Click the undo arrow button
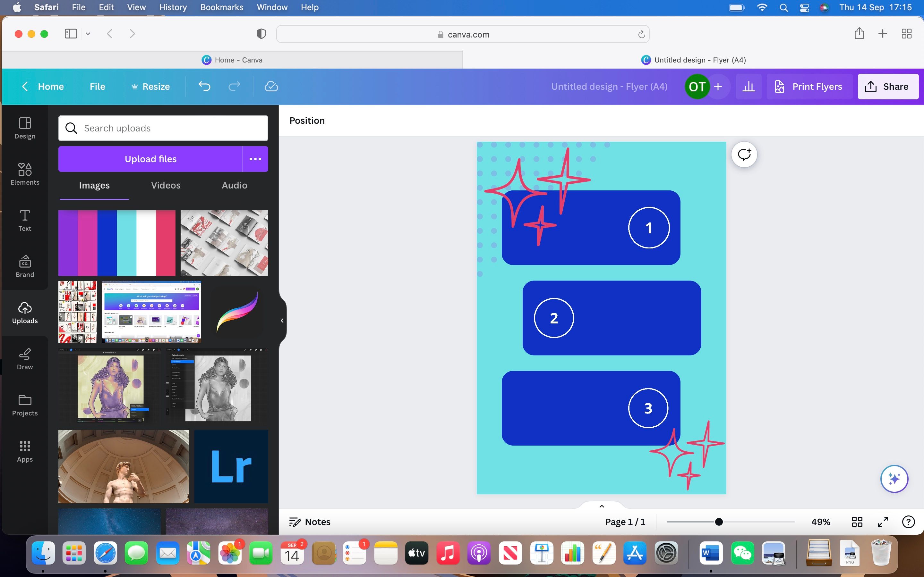The width and height of the screenshot is (924, 577). tap(204, 87)
